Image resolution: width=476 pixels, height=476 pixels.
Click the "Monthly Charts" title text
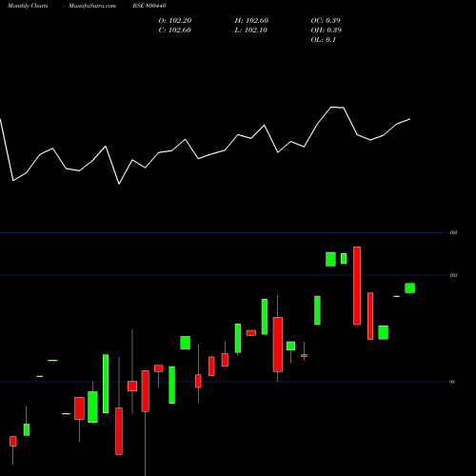(x=28, y=6)
